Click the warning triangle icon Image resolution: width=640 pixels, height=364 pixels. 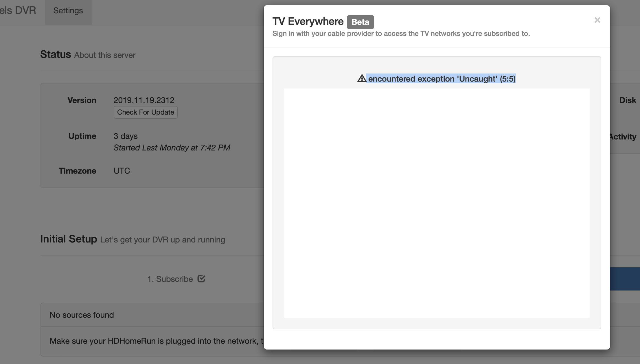pos(362,78)
